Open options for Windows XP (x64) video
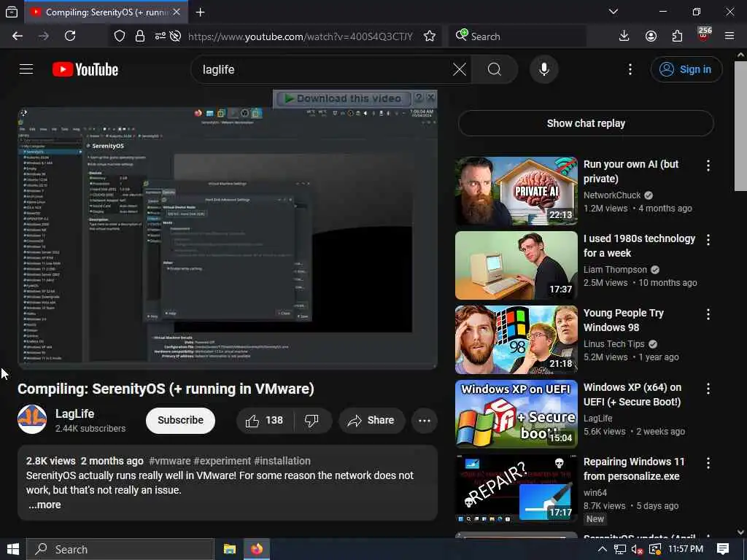This screenshot has width=747, height=560. coord(708,388)
